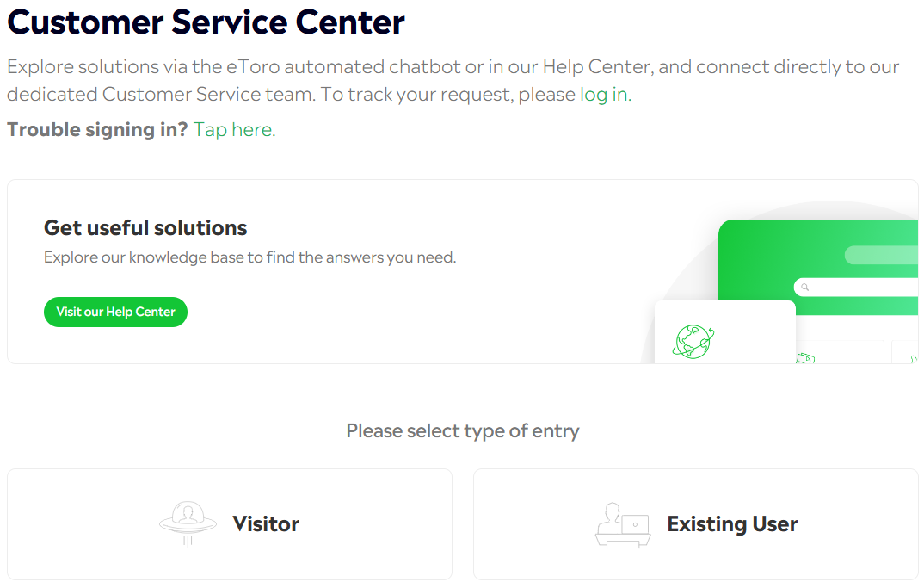This screenshot has height=582, width=924.
Task: Click Tap here for sign-in trouble
Action: click(233, 129)
